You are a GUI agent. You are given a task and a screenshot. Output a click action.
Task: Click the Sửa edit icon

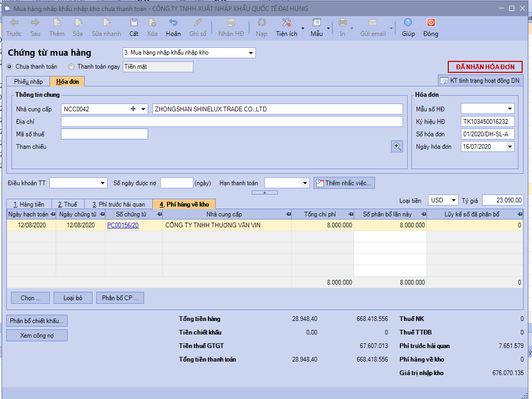coord(78,23)
